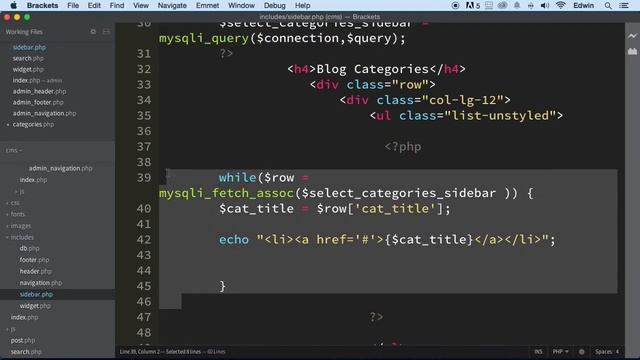Screen dimensions: 640x360
Task: Open the Navigate menu
Action: [172, 6]
